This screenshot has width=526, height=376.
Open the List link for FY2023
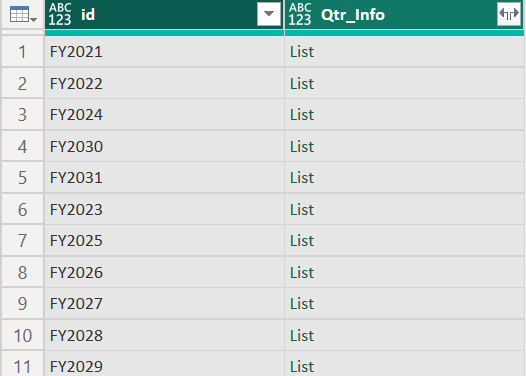[x=302, y=210]
